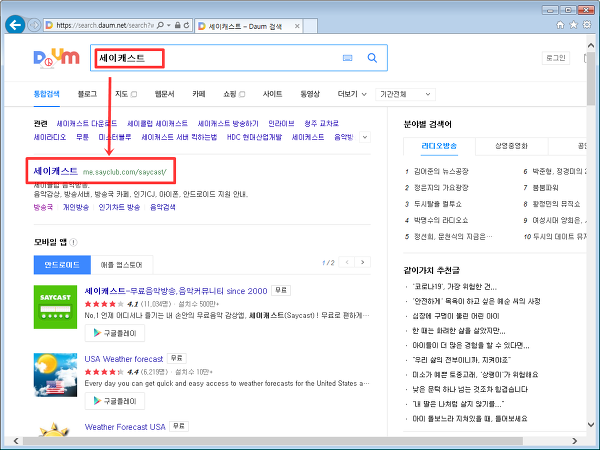Expand the 더보기 menu

[352, 94]
